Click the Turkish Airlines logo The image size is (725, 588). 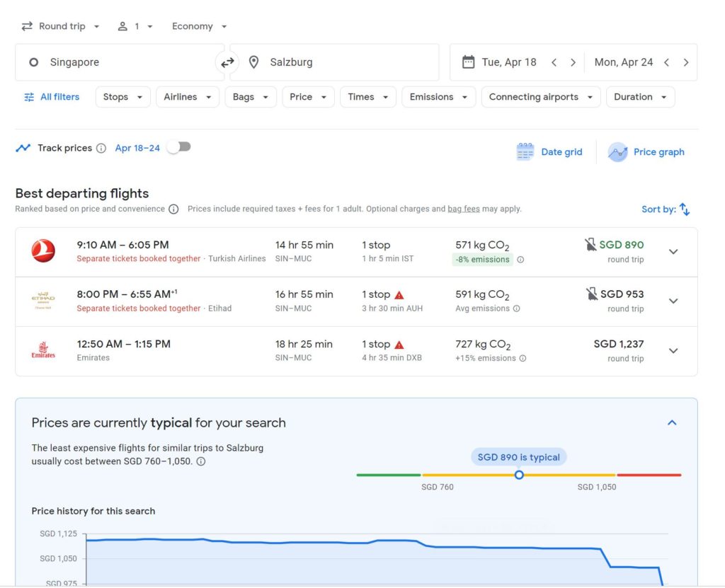(x=42, y=251)
